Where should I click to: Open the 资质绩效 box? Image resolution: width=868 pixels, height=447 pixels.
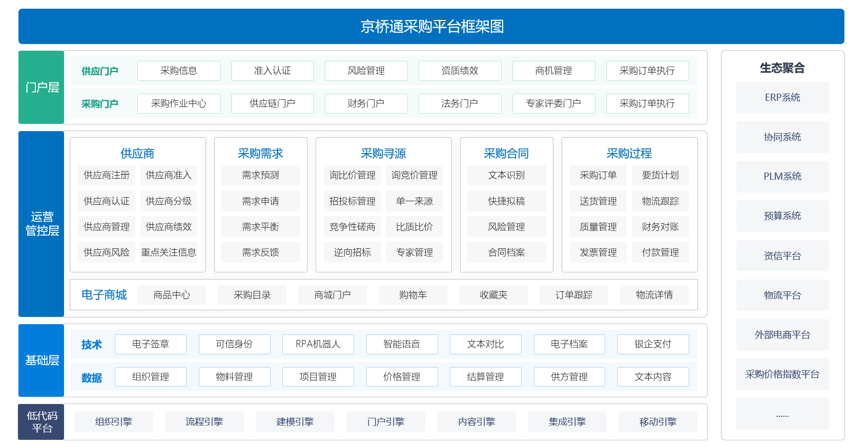(460, 71)
